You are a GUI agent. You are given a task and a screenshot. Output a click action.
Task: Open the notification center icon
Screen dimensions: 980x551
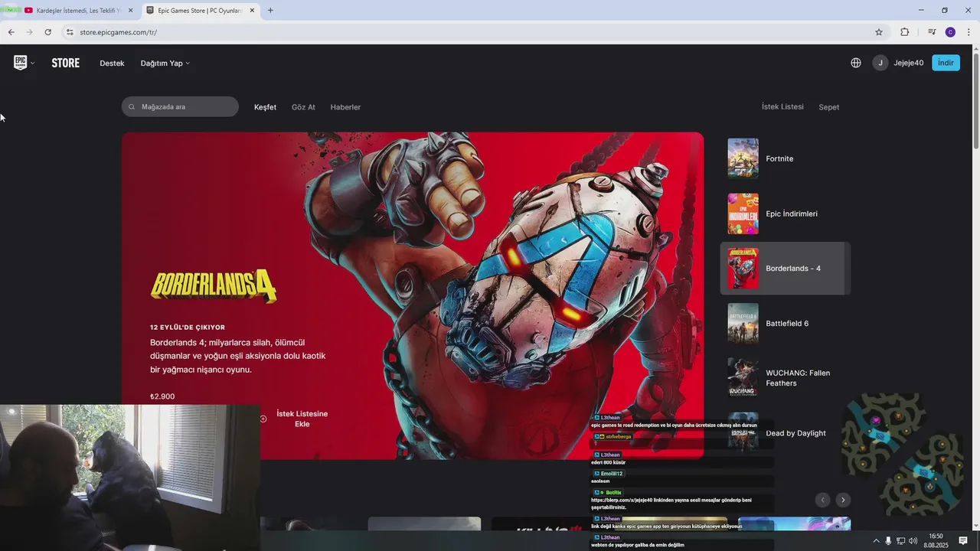tap(963, 541)
